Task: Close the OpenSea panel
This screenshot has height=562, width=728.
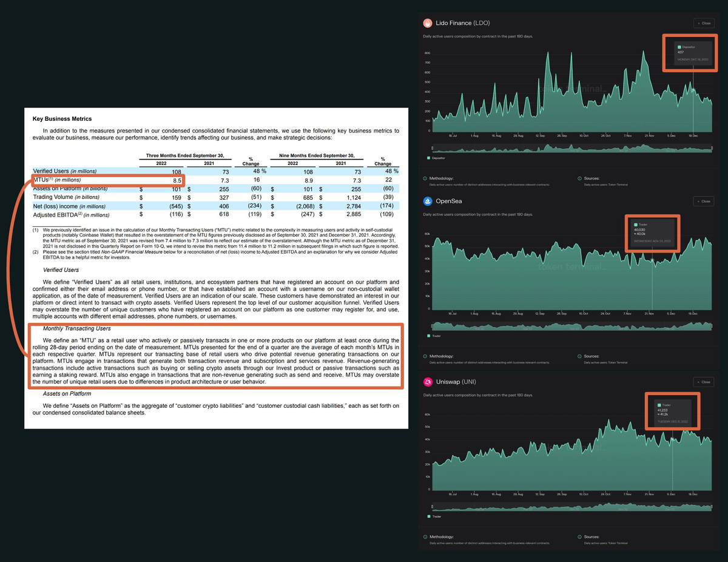Action: click(704, 201)
